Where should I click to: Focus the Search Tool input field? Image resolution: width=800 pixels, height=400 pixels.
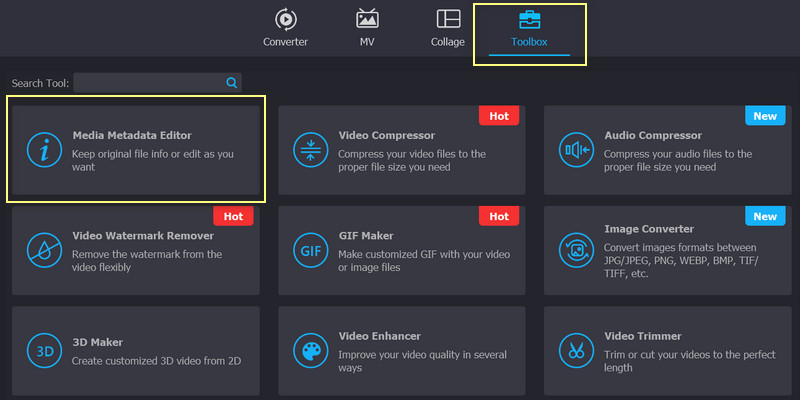[148, 83]
